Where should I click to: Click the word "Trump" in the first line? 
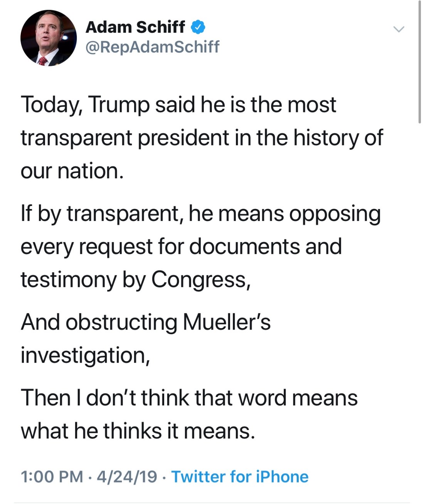(x=119, y=105)
